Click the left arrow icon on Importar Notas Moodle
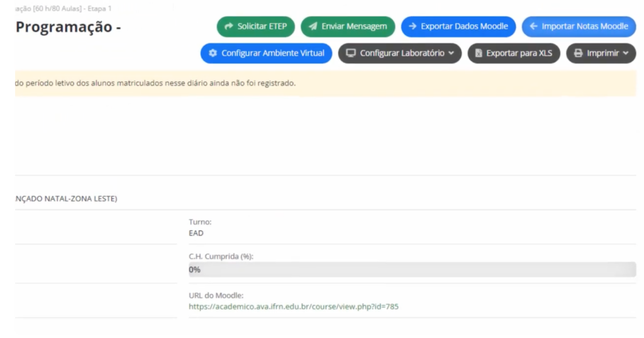This screenshot has height=338, width=644. click(x=533, y=26)
